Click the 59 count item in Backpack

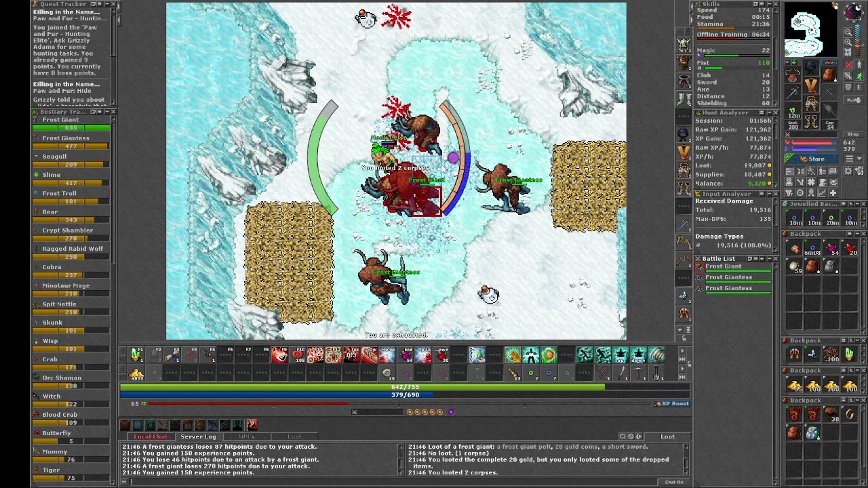coord(794,266)
